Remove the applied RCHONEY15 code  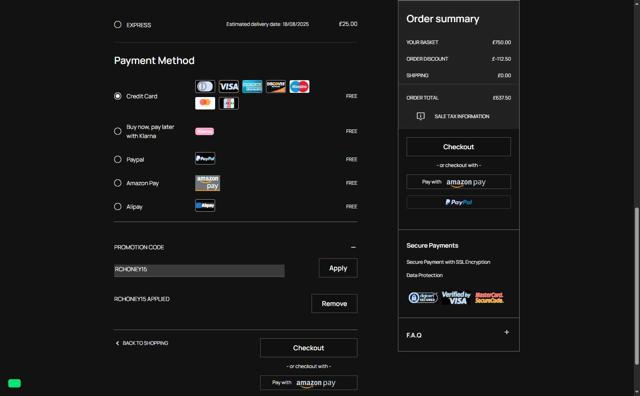[x=334, y=304]
